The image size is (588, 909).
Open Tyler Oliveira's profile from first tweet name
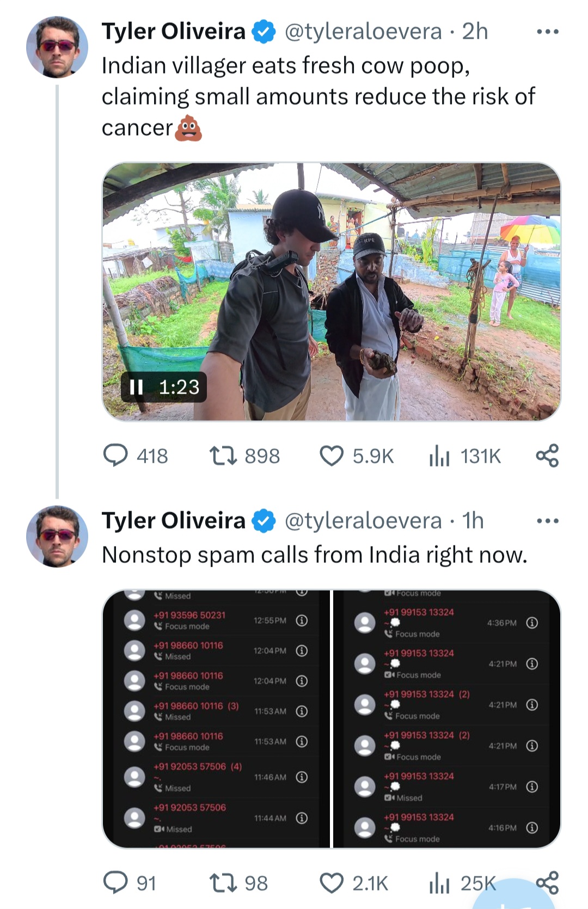click(x=173, y=32)
